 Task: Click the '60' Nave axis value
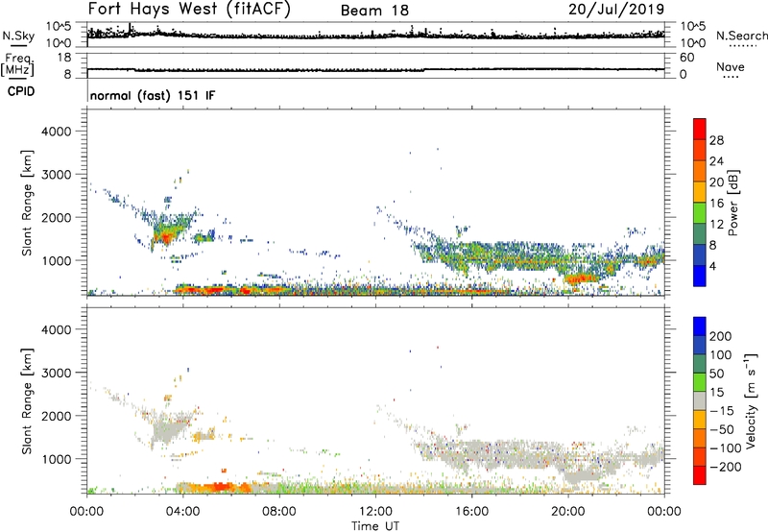point(686,58)
